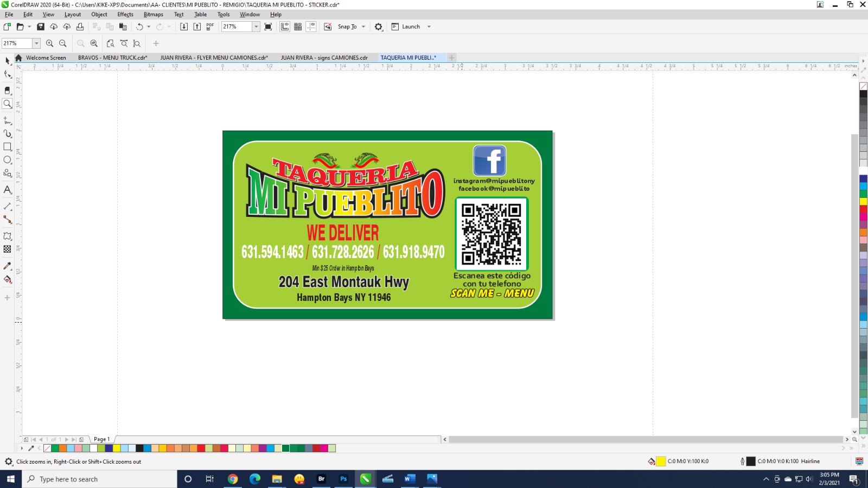Click the Import icon in toolbar
Image resolution: width=868 pixels, height=488 pixels.
pos(184,27)
